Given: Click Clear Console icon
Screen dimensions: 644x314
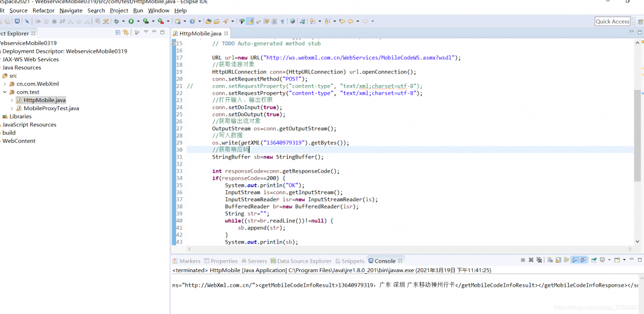Looking at the screenshot, I should (550, 260).
